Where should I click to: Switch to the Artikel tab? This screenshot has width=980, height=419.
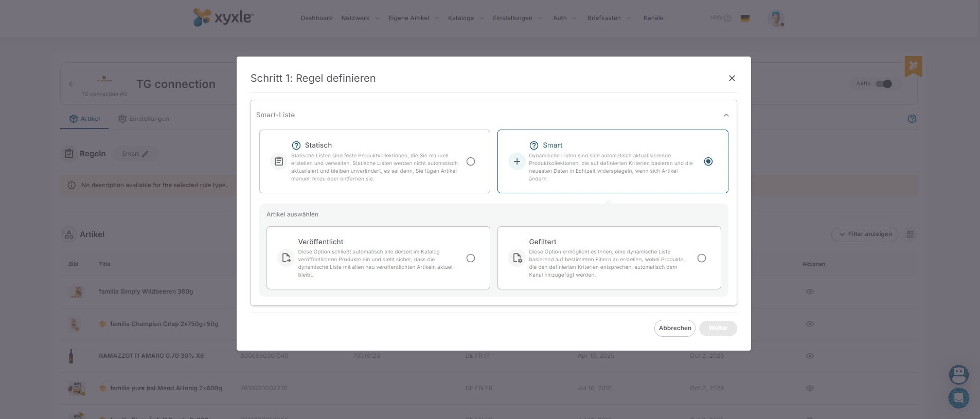pos(85,119)
